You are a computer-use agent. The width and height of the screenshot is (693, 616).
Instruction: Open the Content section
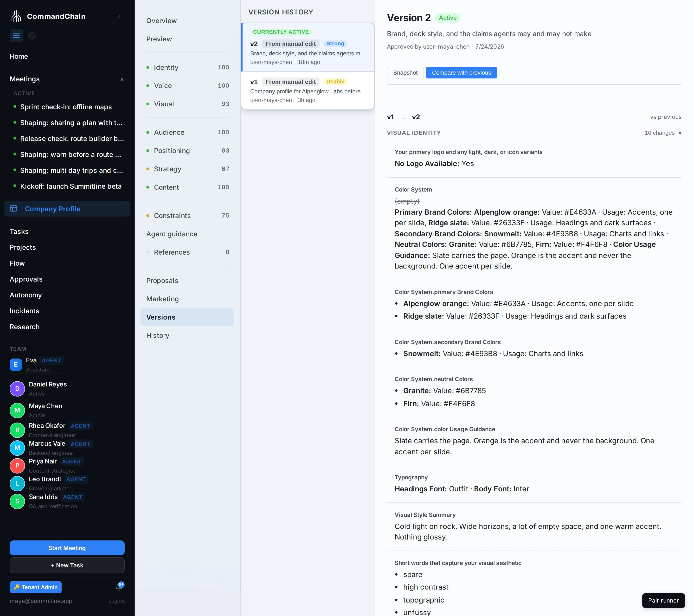click(x=187, y=187)
